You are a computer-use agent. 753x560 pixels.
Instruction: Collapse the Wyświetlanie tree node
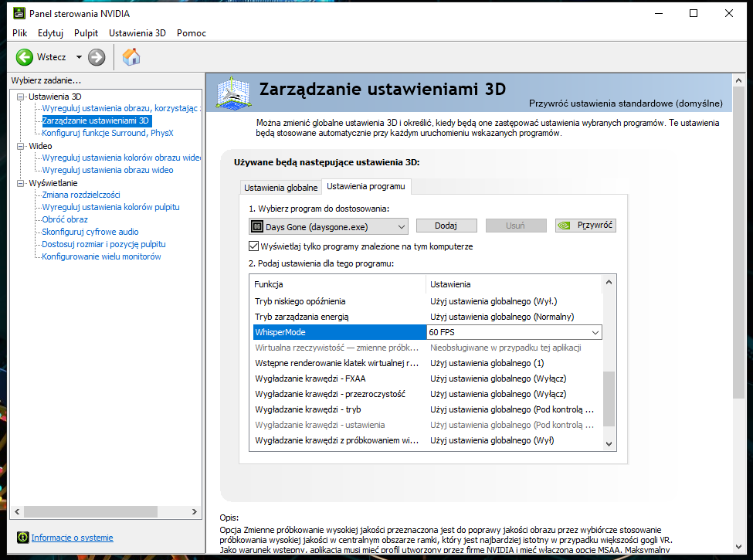click(x=20, y=183)
